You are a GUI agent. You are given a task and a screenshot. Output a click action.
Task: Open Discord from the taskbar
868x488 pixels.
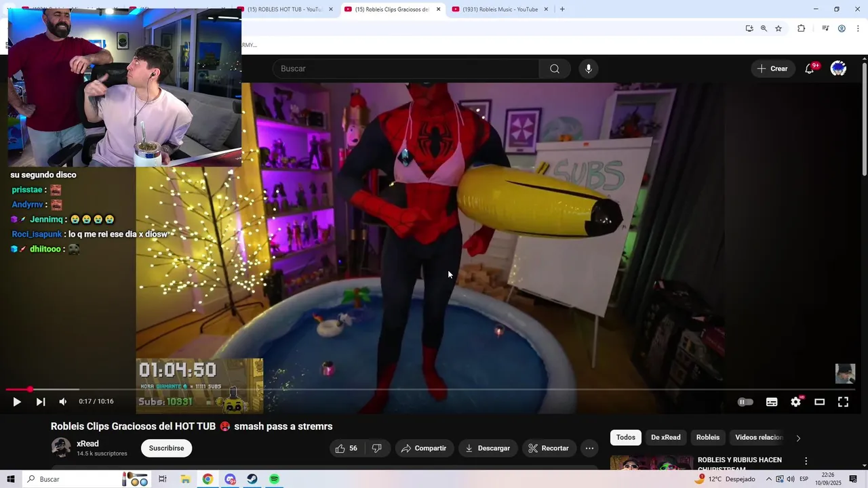[x=230, y=479]
